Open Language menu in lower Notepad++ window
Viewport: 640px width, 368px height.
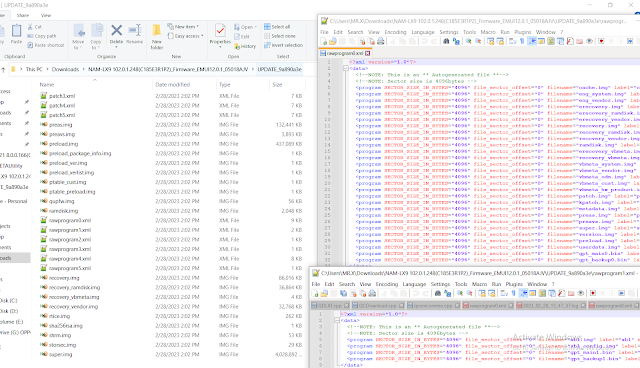click(414, 284)
